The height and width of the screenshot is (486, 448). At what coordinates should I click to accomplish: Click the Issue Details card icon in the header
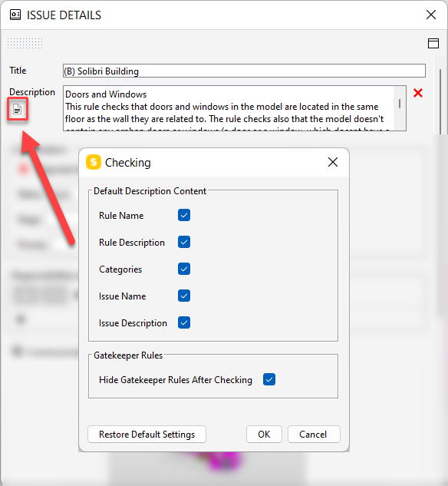[15, 15]
